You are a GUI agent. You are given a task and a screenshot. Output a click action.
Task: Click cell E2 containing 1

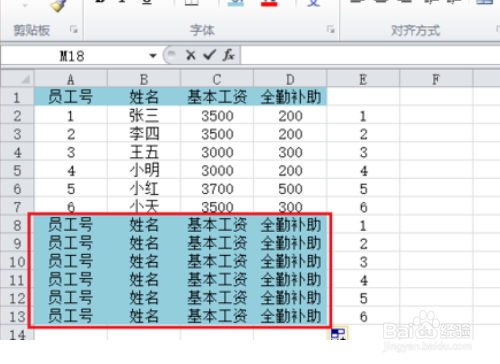tap(363, 116)
